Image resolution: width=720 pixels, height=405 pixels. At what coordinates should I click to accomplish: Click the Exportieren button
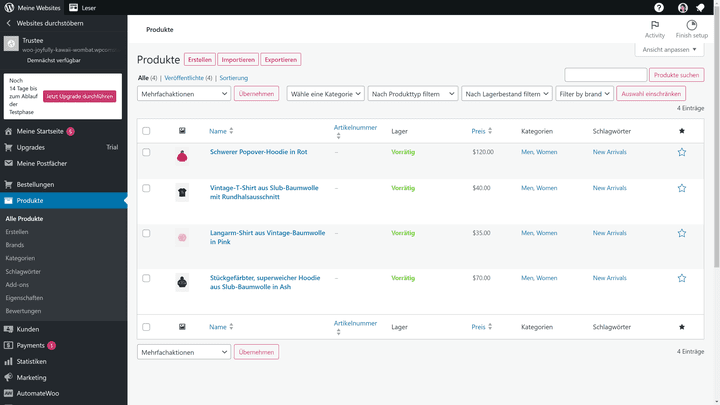[x=281, y=60]
